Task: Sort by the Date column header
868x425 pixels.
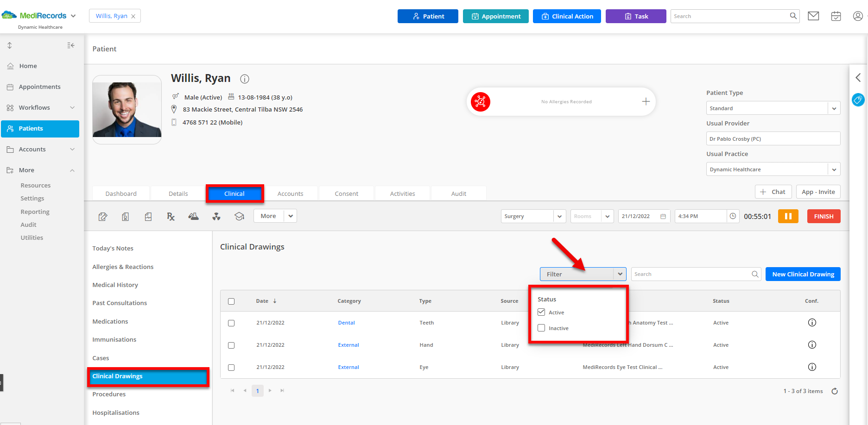Action: pos(262,301)
